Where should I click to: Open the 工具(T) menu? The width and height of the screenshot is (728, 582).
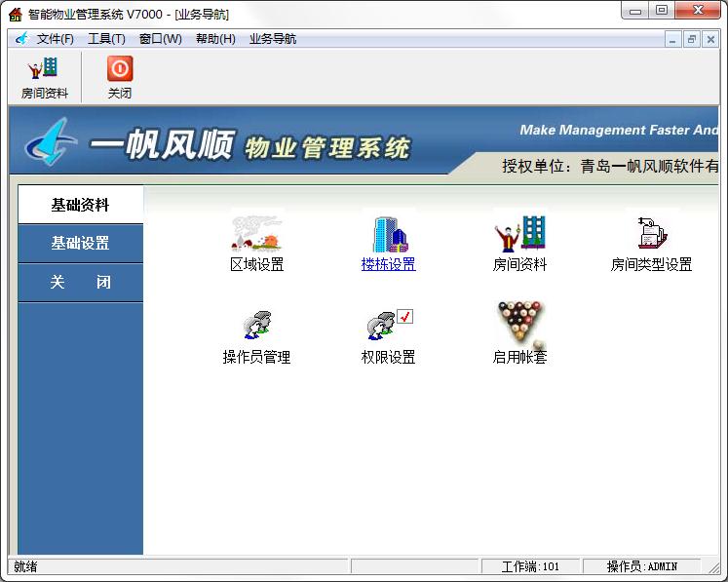(x=107, y=39)
